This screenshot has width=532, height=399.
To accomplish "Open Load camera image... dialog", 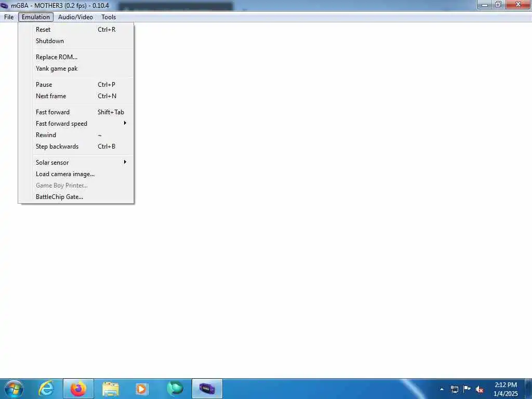I will (76, 174).
